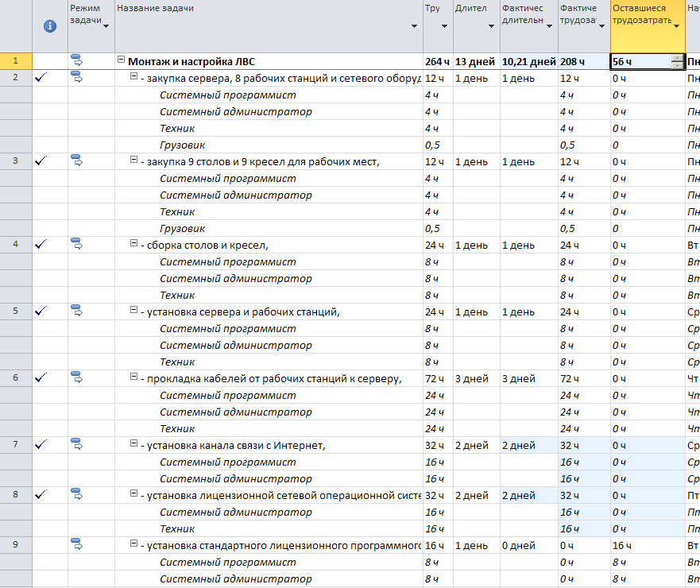This screenshot has height=588, width=700.
Task: Click task mode icon for row 3
Action: 77,161
